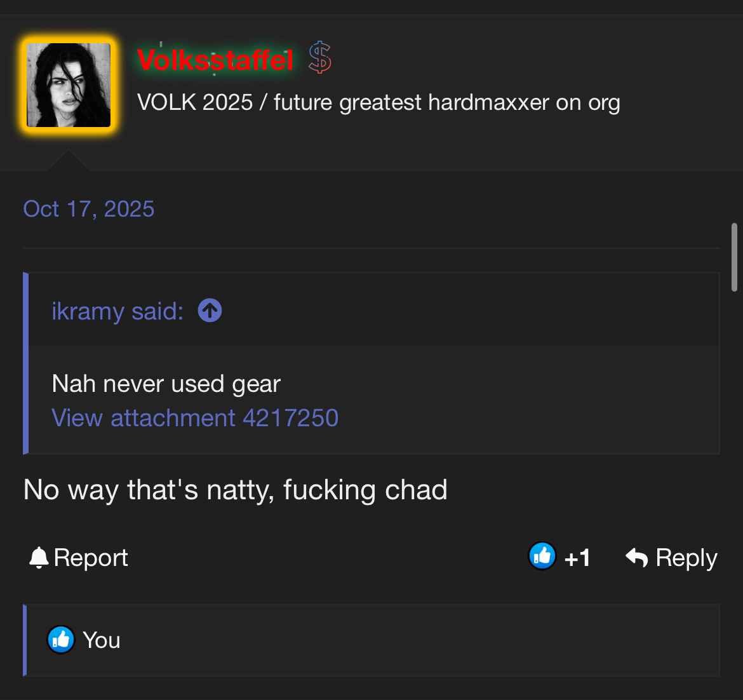Click the "ikramy said:" quote link
743x700 pixels.
point(117,311)
